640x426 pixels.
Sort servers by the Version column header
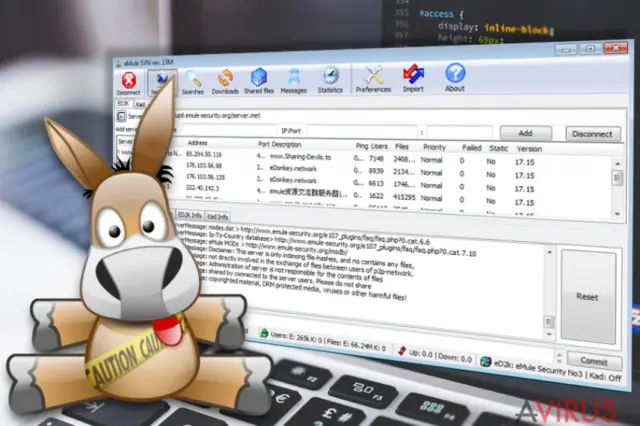tap(529, 149)
